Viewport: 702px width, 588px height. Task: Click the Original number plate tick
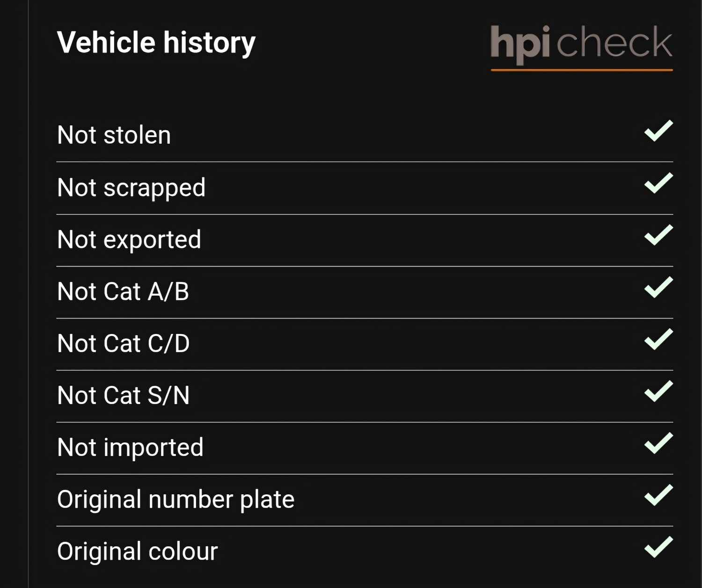pos(658,495)
